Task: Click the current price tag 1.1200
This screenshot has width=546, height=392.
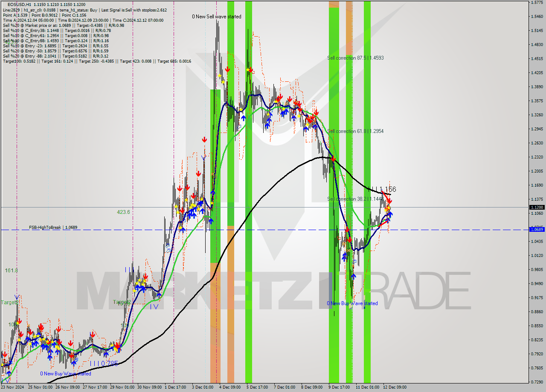Action: (537, 207)
